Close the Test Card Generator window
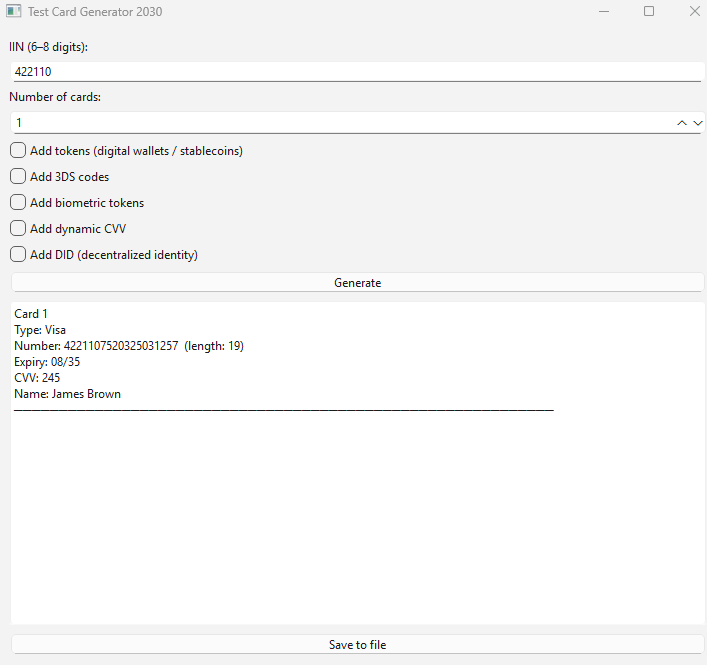 pyautogui.click(x=694, y=12)
